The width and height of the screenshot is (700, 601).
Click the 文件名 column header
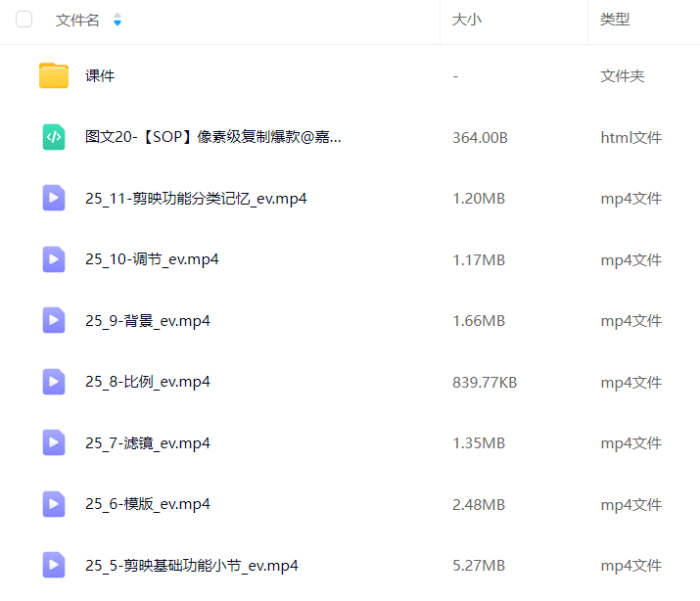[77, 20]
